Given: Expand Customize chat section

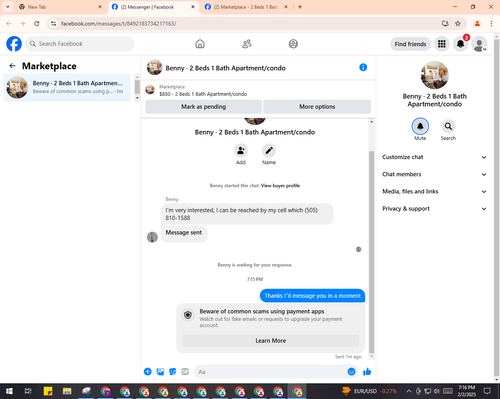Looking at the screenshot, I should pos(434,157).
